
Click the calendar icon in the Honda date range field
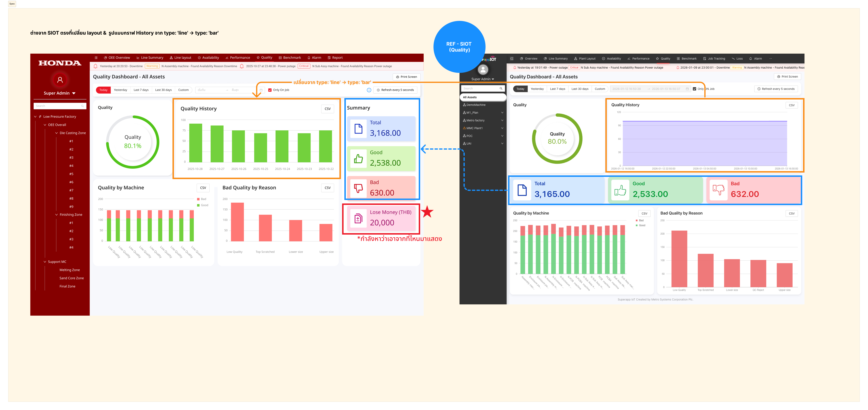(261, 90)
